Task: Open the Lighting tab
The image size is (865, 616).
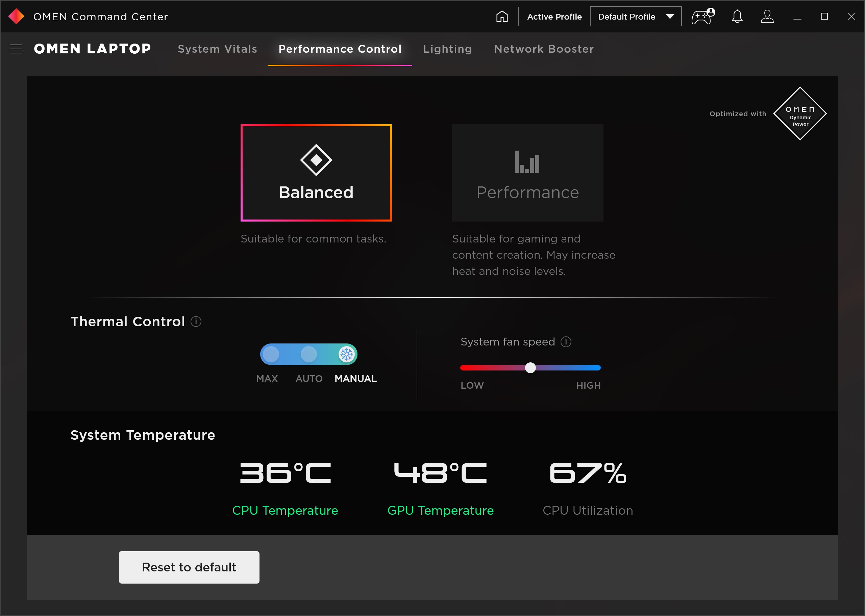Action: [x=447, y=49]
